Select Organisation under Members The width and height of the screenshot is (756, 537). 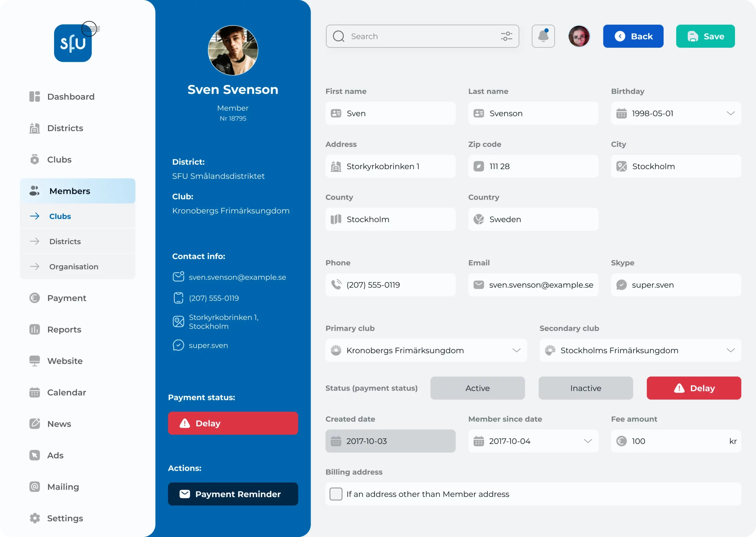(74, 266)
